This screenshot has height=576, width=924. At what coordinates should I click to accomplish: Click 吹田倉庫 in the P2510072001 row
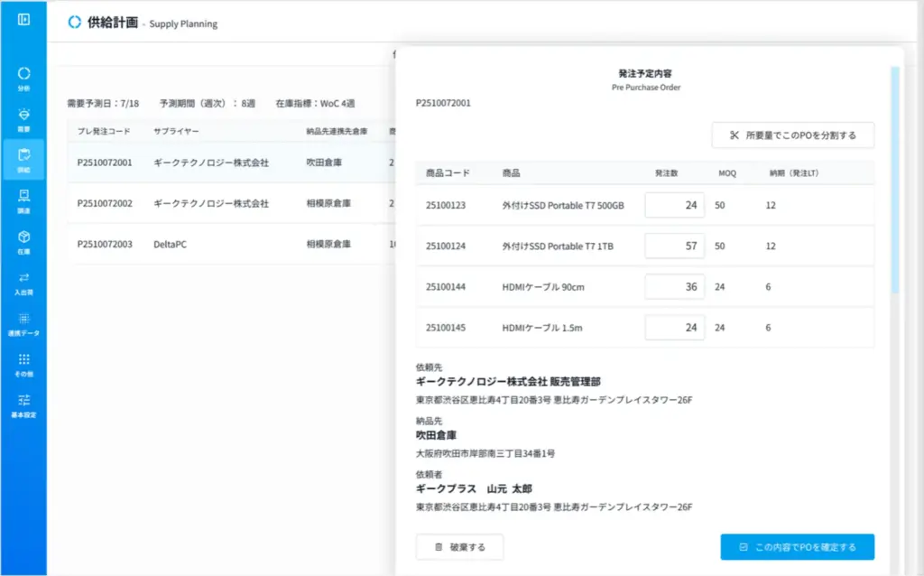click(324, 163)
